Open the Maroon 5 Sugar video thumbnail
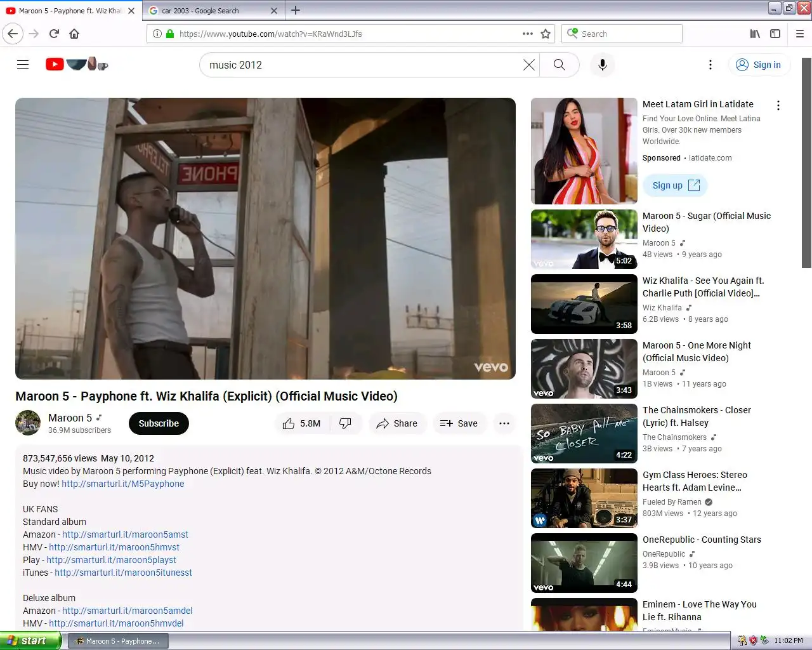 (x=584, y=239)
